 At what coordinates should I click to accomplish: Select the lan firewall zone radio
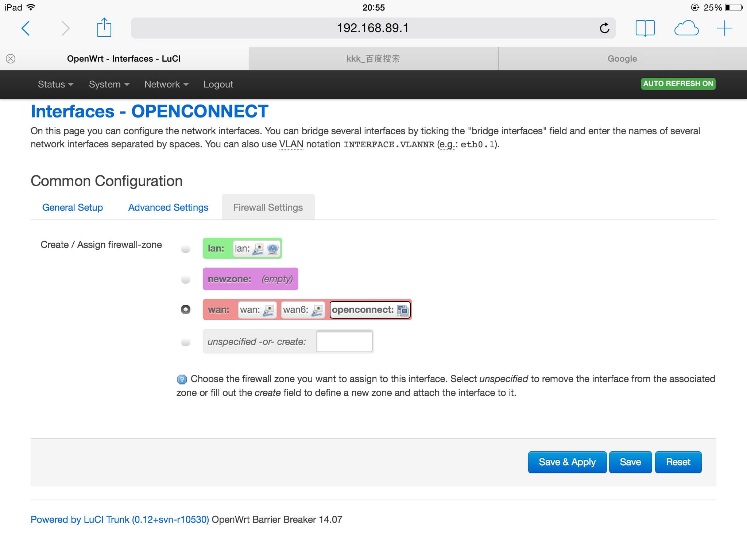pyautogui.click(x=186, y=249)
